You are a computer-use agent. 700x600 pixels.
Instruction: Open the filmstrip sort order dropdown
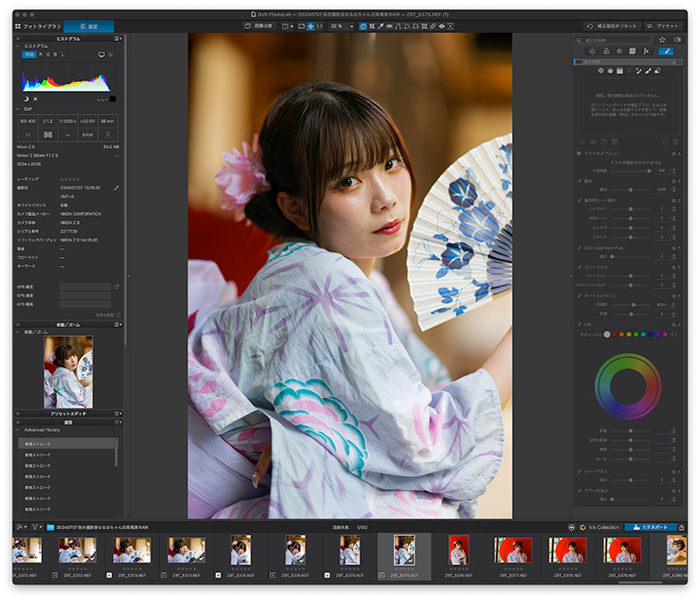[21, 527]
